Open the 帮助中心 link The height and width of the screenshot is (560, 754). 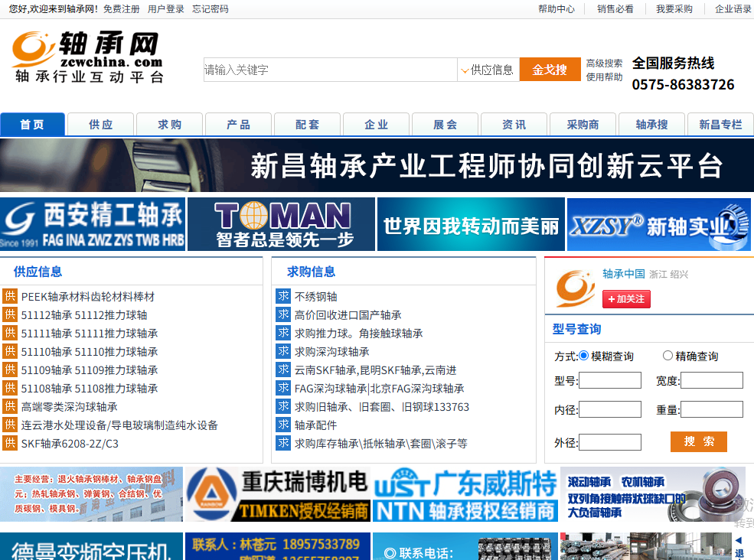557,8
